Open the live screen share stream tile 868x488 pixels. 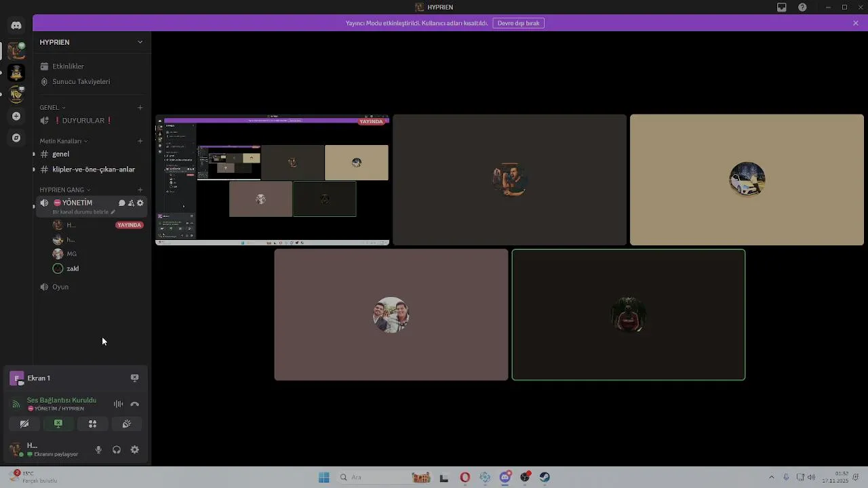point(273,180)
